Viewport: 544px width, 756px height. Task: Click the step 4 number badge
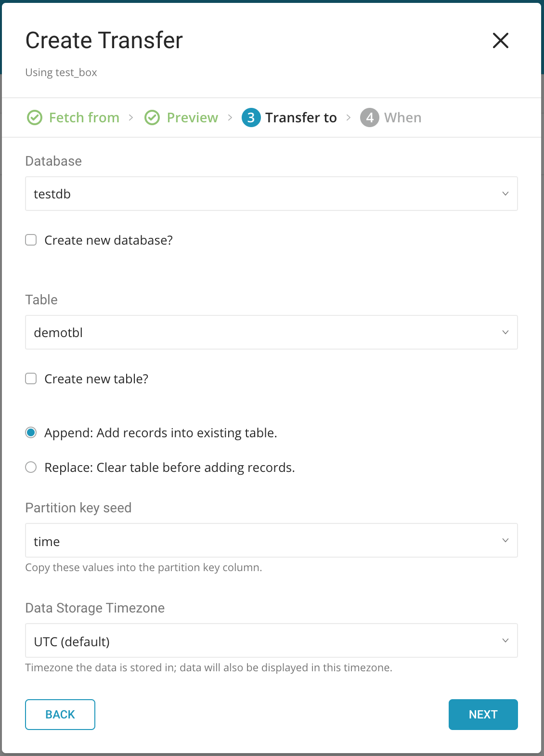click(370, 117)
